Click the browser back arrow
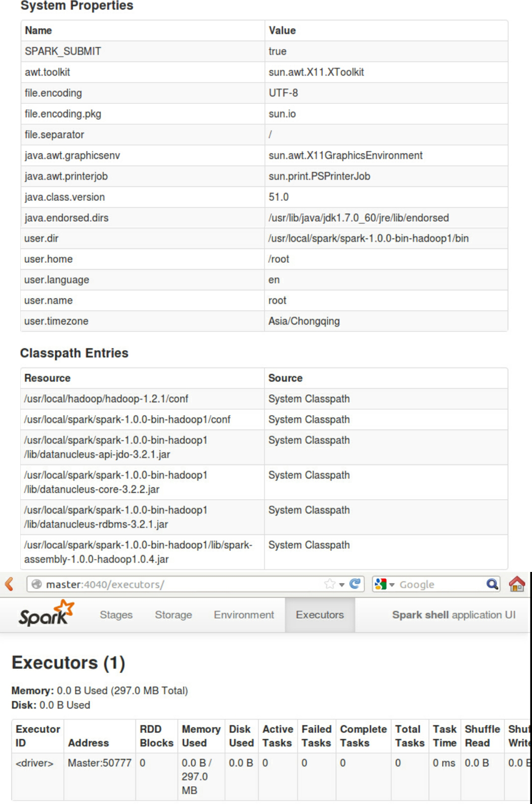This screenshot has width=532, height=804. pyautogui.click(x=9, y=584)
